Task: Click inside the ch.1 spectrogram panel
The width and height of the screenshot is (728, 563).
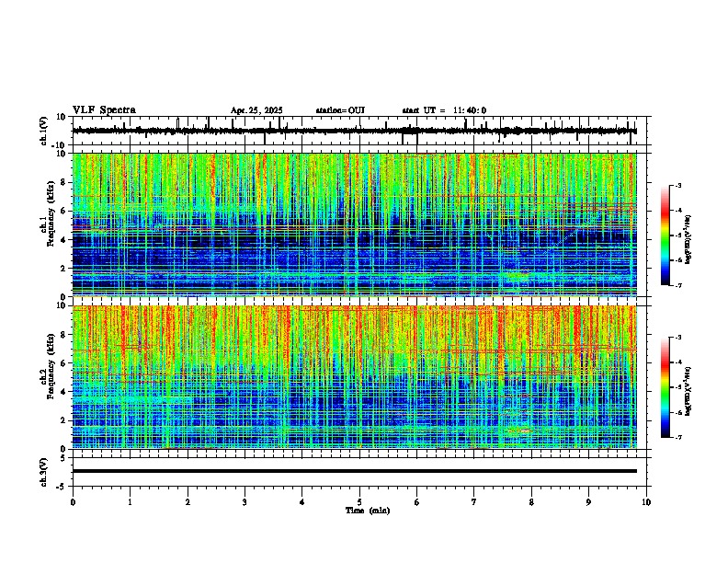Action: (x=354, y=224)
